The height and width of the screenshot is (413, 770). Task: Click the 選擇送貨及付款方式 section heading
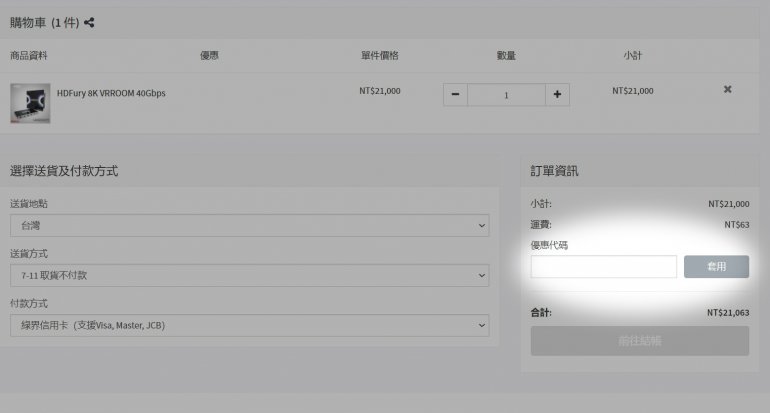click(x=64, y=171)
